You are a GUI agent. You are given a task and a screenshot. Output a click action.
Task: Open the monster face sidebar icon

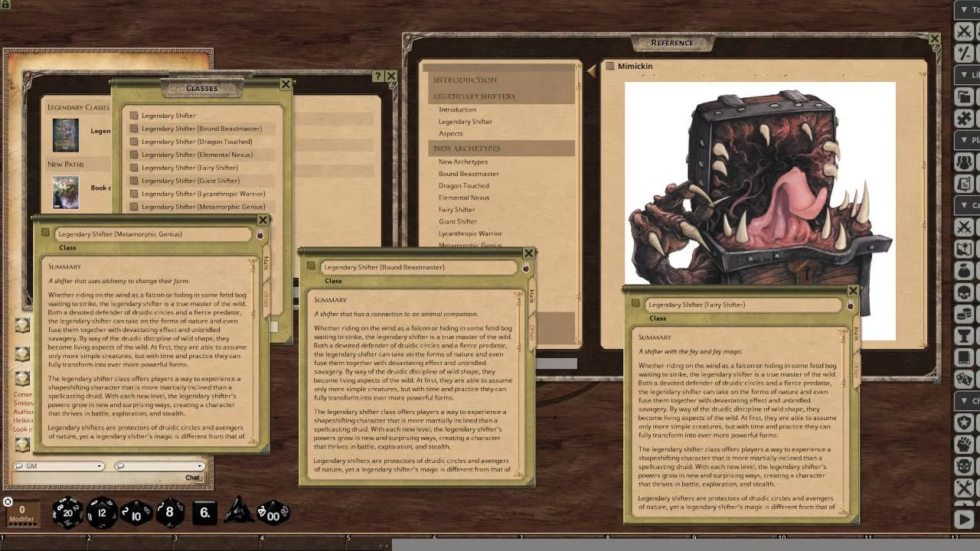tap(965, 466)
